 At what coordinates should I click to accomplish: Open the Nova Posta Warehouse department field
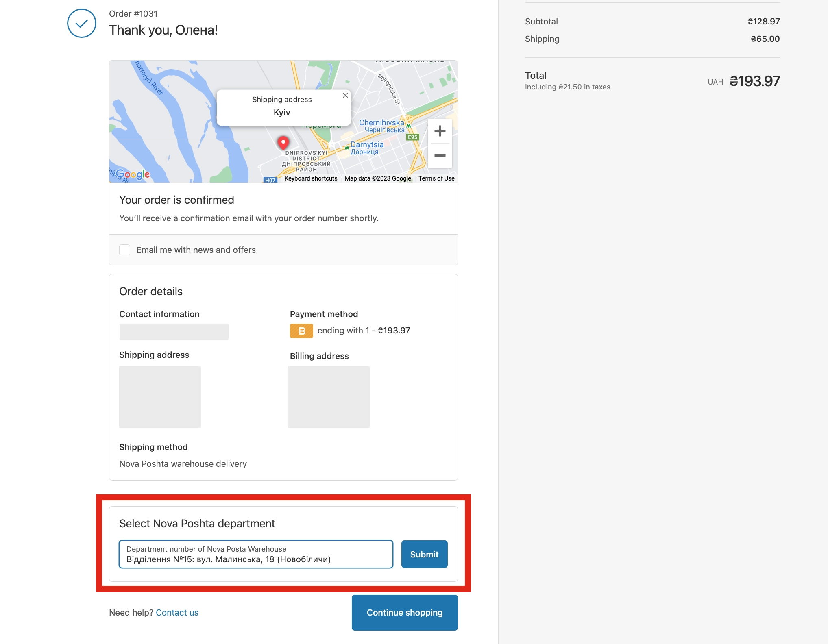point(256,554)
